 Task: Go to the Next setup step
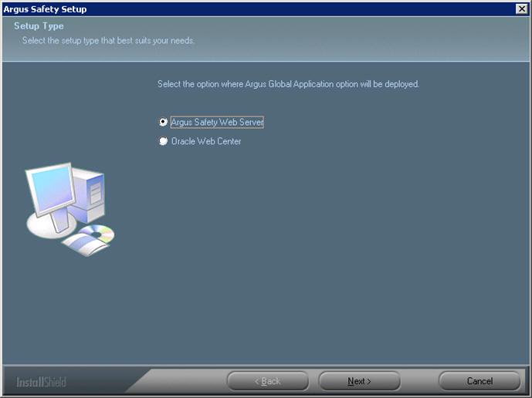tap(359, 381)
